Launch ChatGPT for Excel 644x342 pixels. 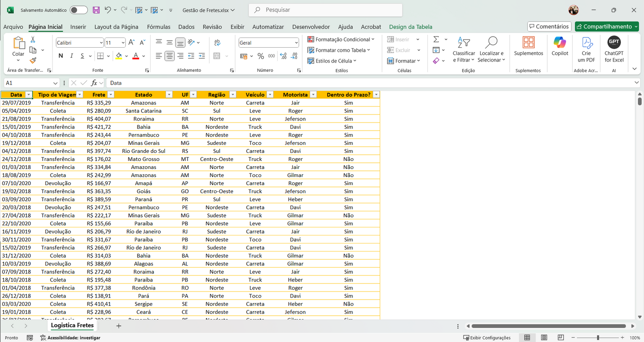[x=614, y=49]
